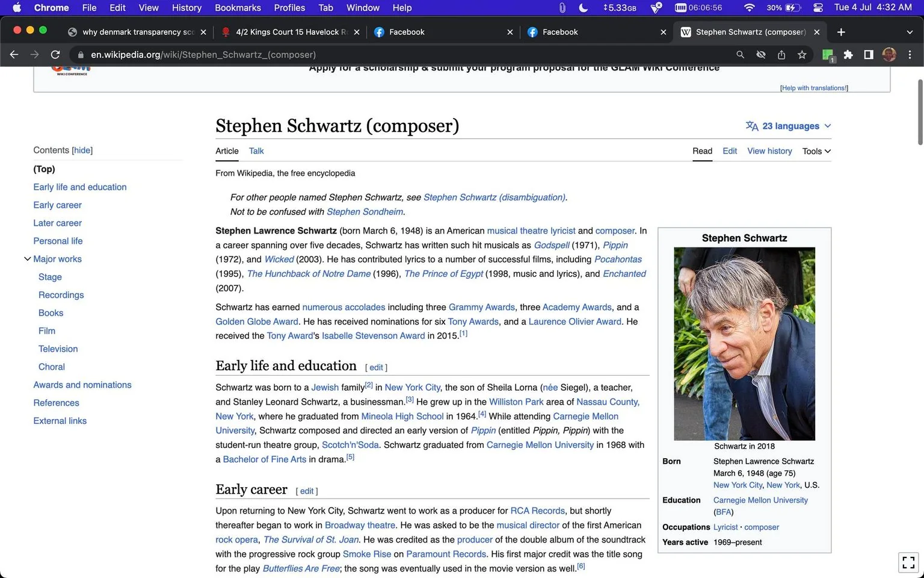Hide the Contents sidebar

82,151
